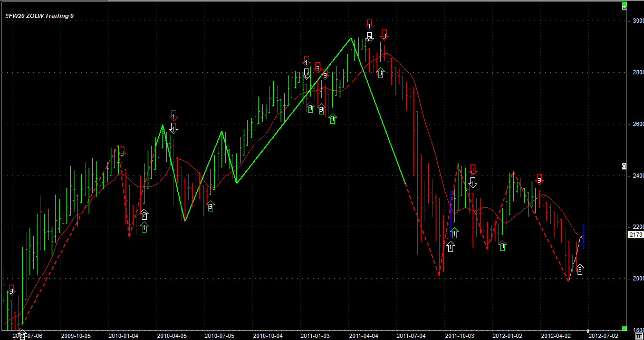644x340 pixels.
Task: Click the green square at bottom-right chart corner
Action: (624, 328)
